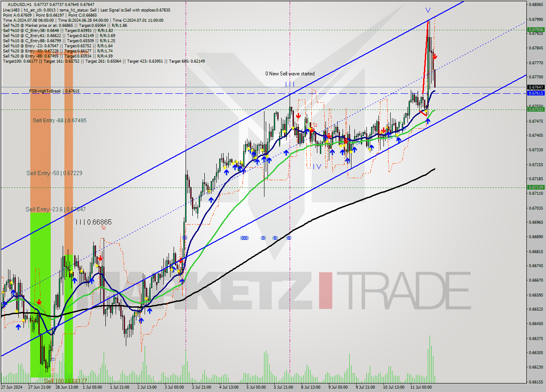This screenshot has width=546, height=392.
Task: Select the 'I I I 0.66865' wave label
Action: (x=94, y=222)
